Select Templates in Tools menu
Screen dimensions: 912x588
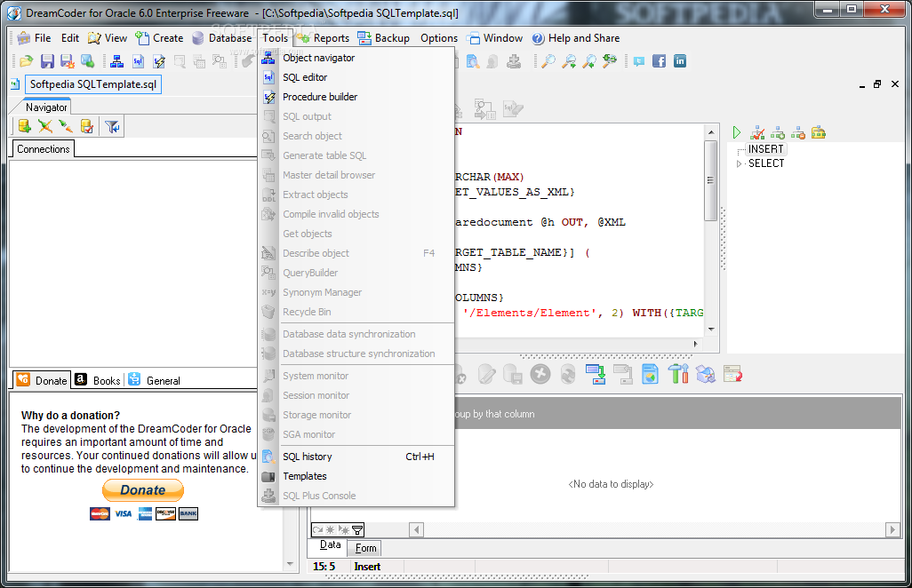point(356,476)
